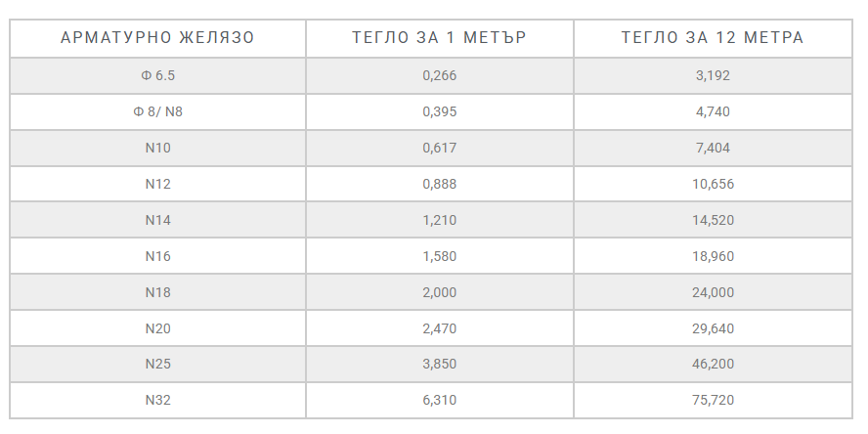Select the 0,888 weight per meter value
The image size is (868, 434).
439,184
